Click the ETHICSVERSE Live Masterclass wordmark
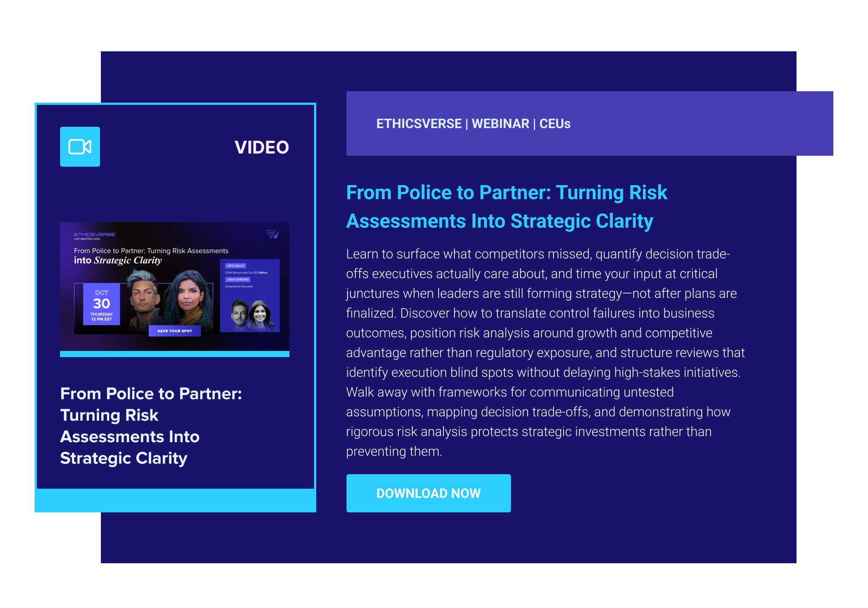Viewport: 868px width, 608px height. (x=94, y=236)
